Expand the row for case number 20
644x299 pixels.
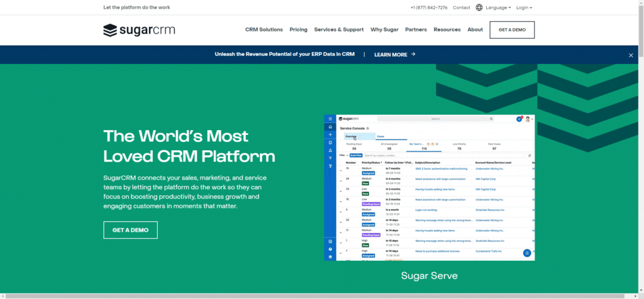pyautogui.click(x=340, y=222)
